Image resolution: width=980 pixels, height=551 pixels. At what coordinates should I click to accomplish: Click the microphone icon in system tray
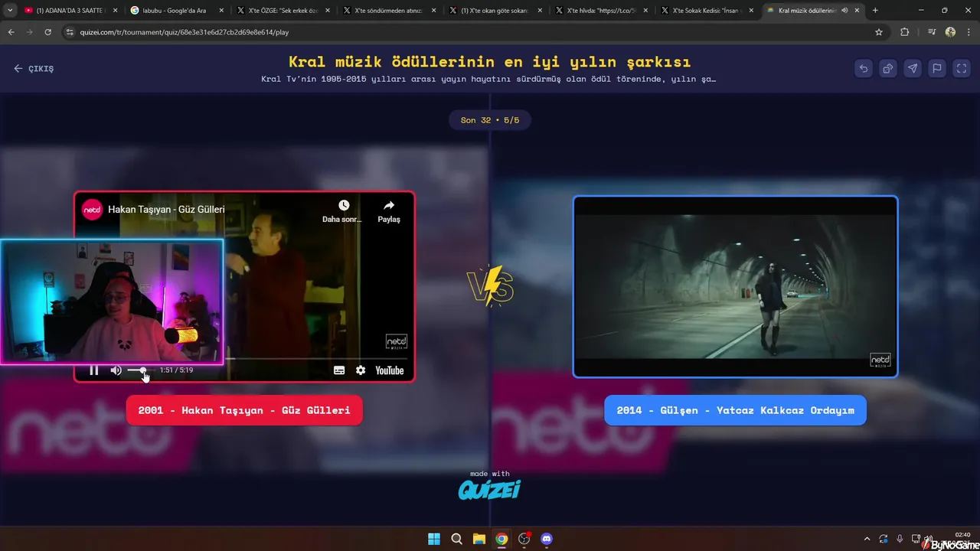tap(900, 539)
